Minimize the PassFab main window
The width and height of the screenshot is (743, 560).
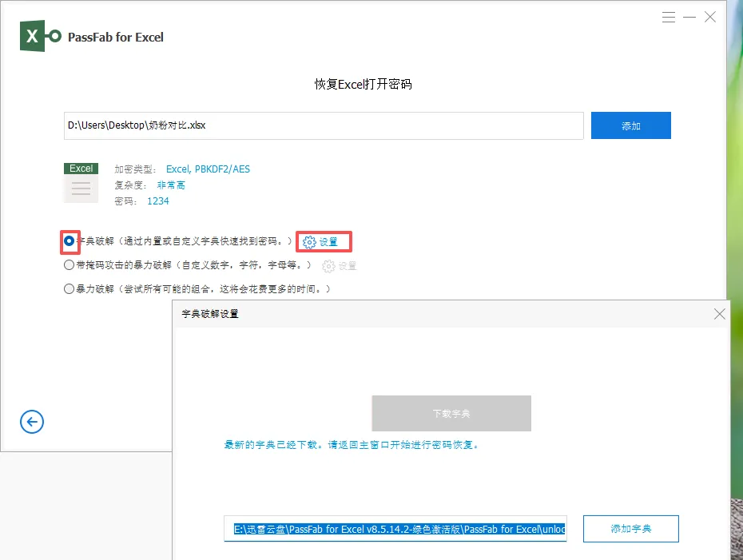tap(689, 18)
